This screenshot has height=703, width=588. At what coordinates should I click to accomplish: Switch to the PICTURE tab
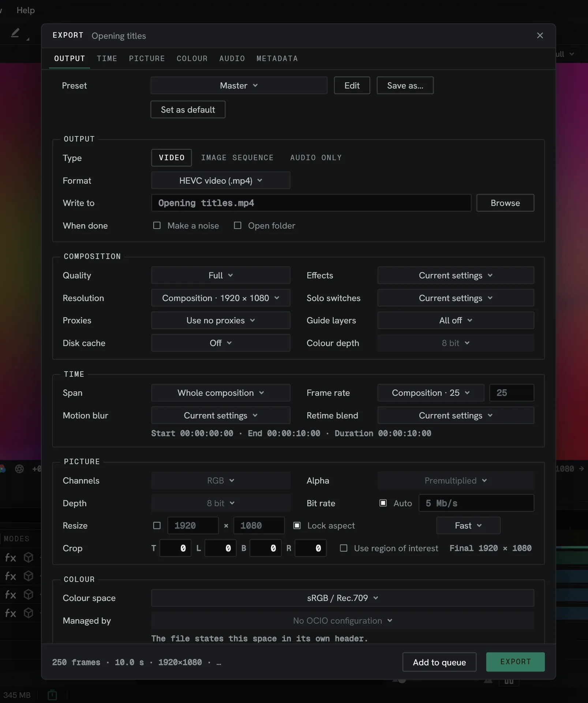pos(147,59)
